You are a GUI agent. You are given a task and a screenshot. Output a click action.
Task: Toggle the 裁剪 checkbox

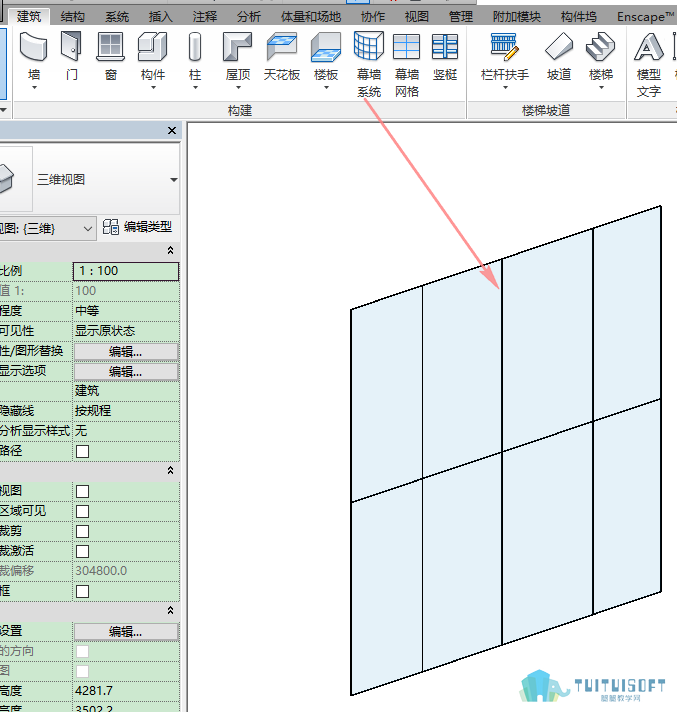tap(83, 531)
